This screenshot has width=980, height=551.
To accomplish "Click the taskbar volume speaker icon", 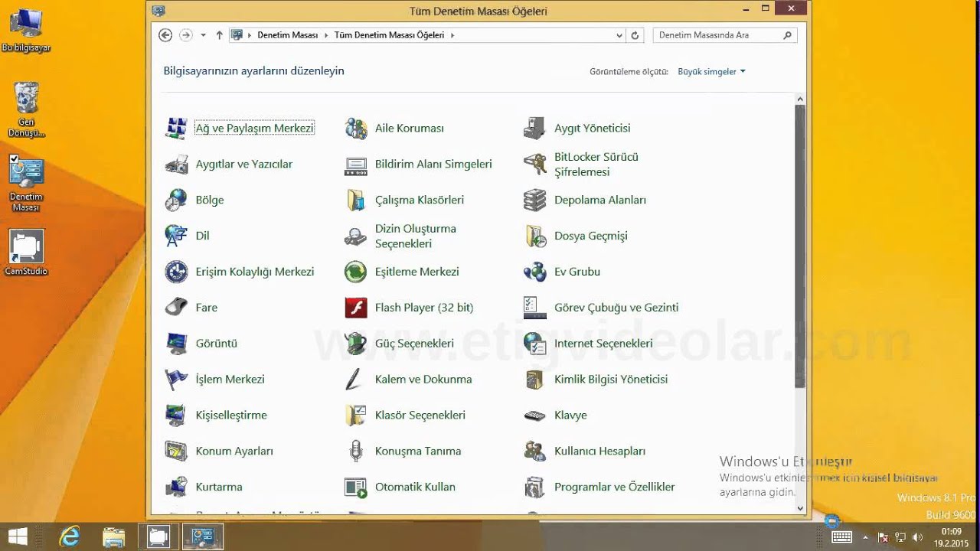I will click(918, 537).
